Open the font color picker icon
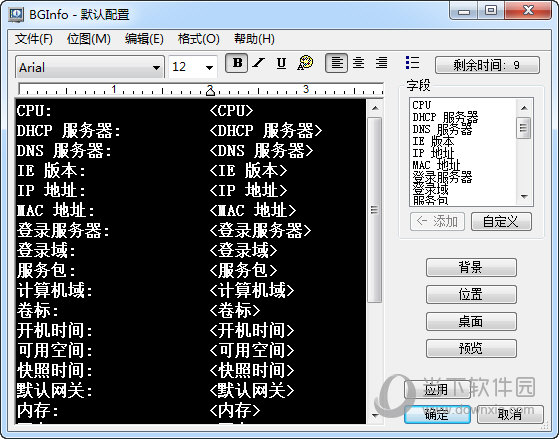The image size is (559, 439). [305, 63]
